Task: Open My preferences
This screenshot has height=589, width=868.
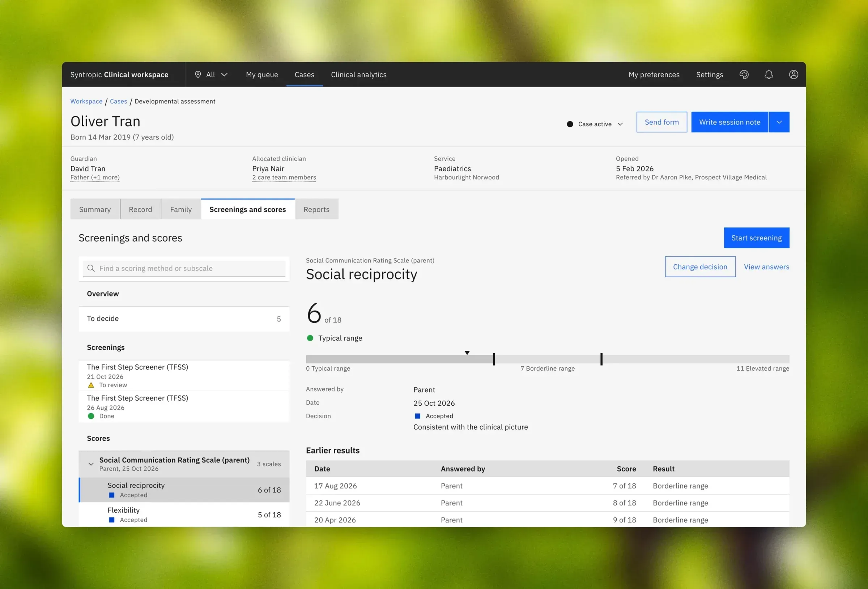Action: [x=654, y=75]
